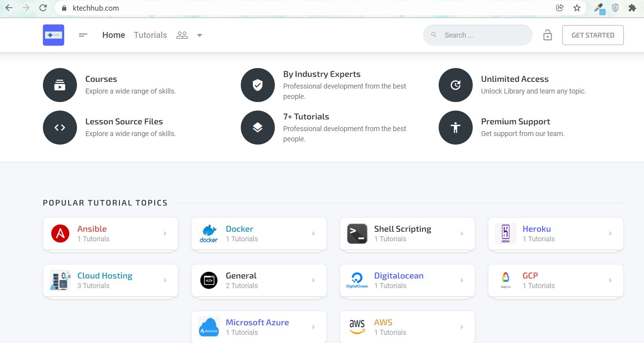This screenshot has height=343, width=644.
Task: Open the hamburger menu icon
Action: (x=83, y=35)
